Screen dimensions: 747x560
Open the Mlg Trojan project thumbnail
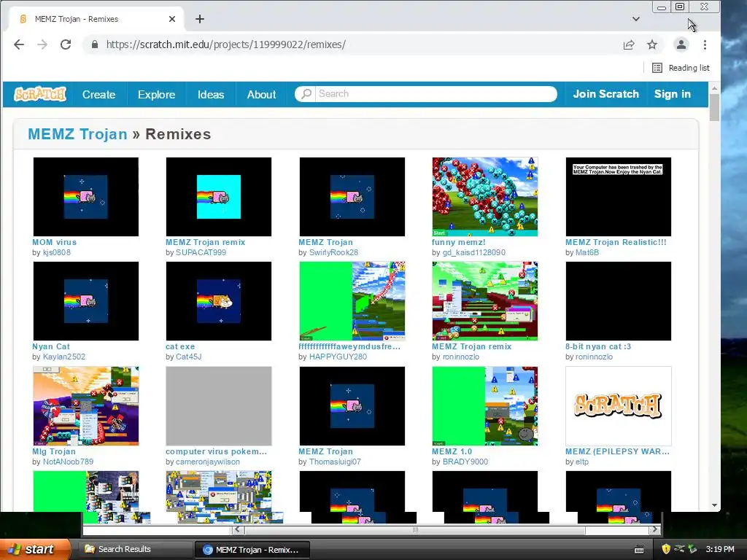(x=86, y=405)
